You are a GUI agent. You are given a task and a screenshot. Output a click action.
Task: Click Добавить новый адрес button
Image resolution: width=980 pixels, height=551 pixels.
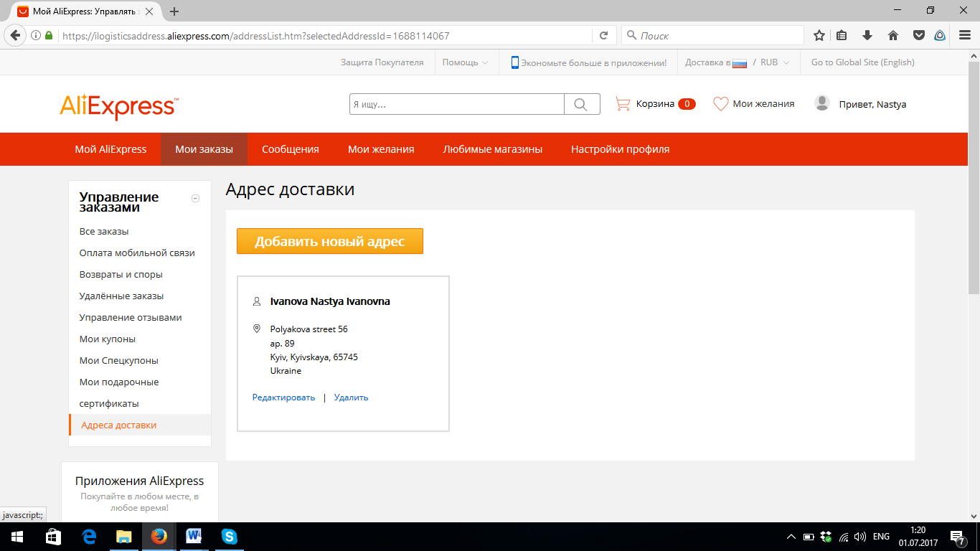point(330,241)
